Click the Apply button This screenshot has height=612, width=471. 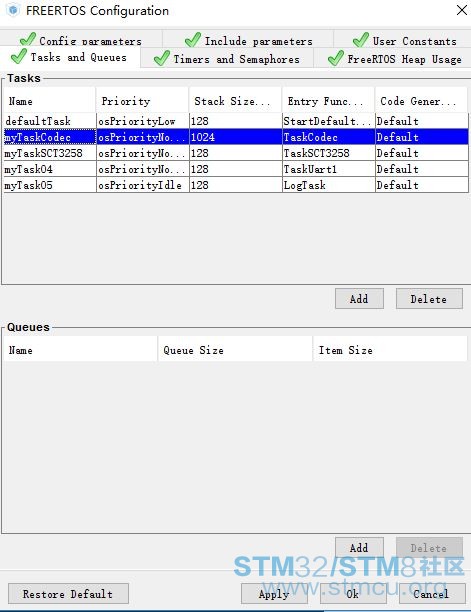coord(274,594)
